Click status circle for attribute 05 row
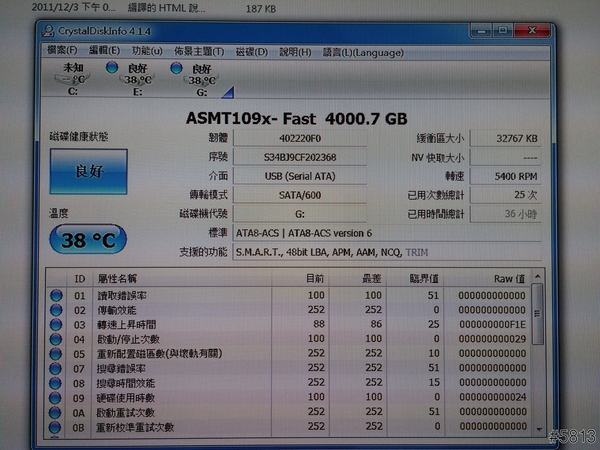Screen dimensions: 600x450 pos(57,354)
